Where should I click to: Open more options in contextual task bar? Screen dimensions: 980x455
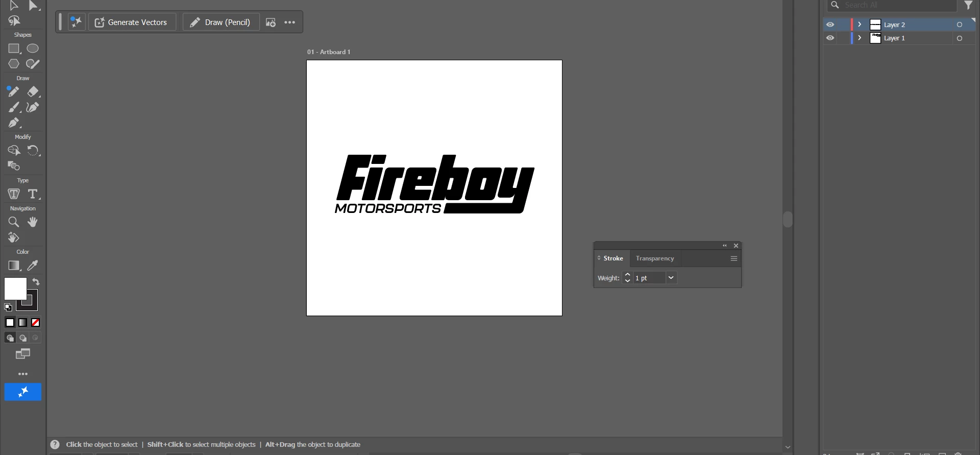point(290,22)
